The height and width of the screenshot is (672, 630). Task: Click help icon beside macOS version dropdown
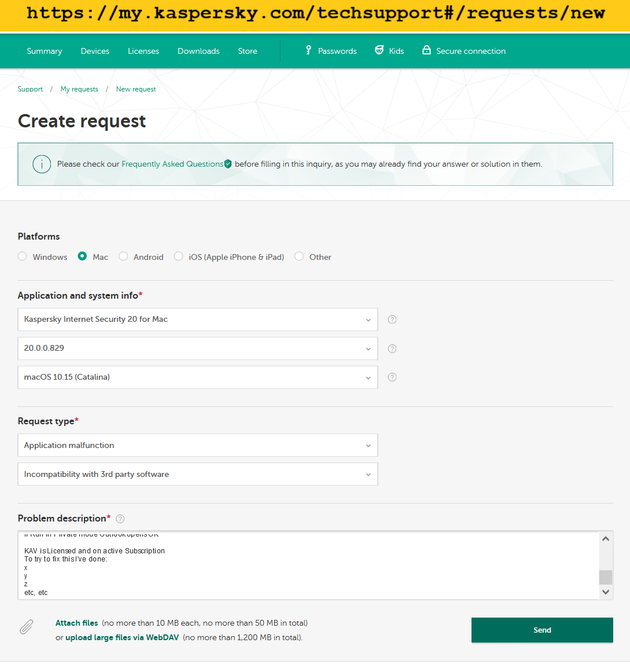point(392,377)
